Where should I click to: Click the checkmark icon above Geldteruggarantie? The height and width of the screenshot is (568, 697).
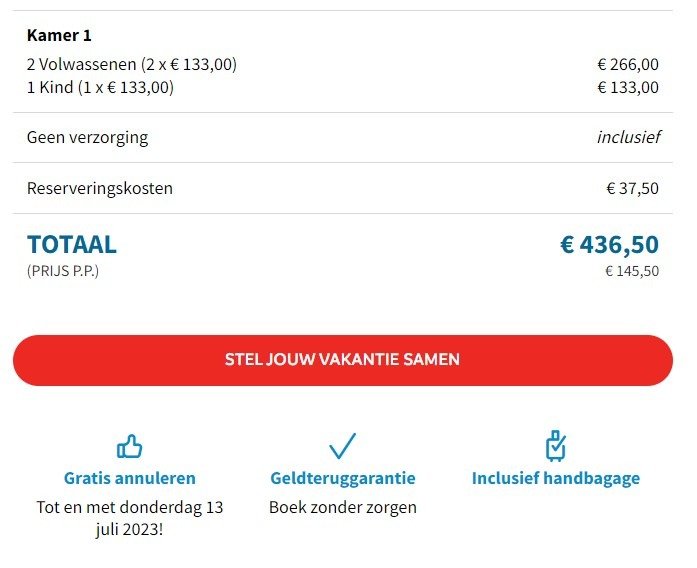coord(342,445)
